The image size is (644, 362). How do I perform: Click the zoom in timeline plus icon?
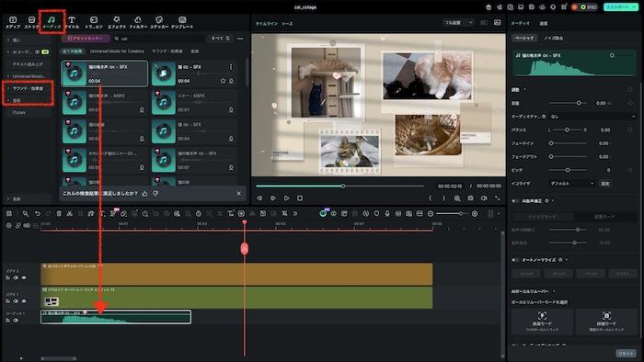475,213
